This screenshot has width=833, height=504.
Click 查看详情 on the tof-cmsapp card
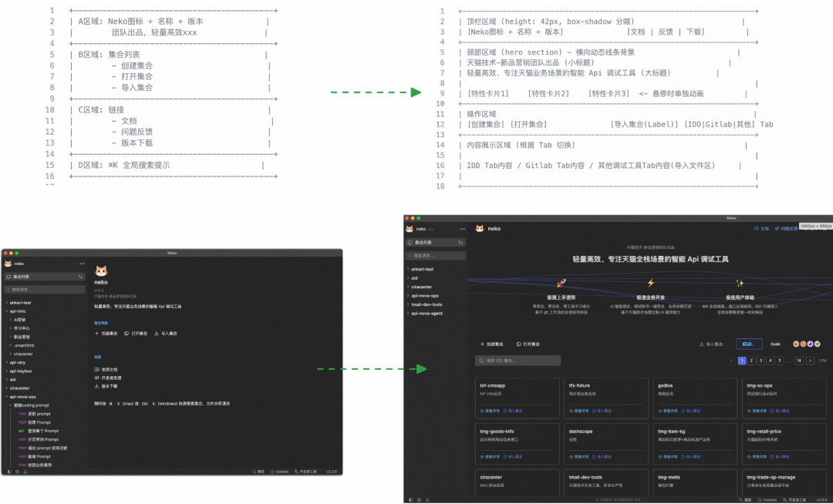[x=489, y=411]
